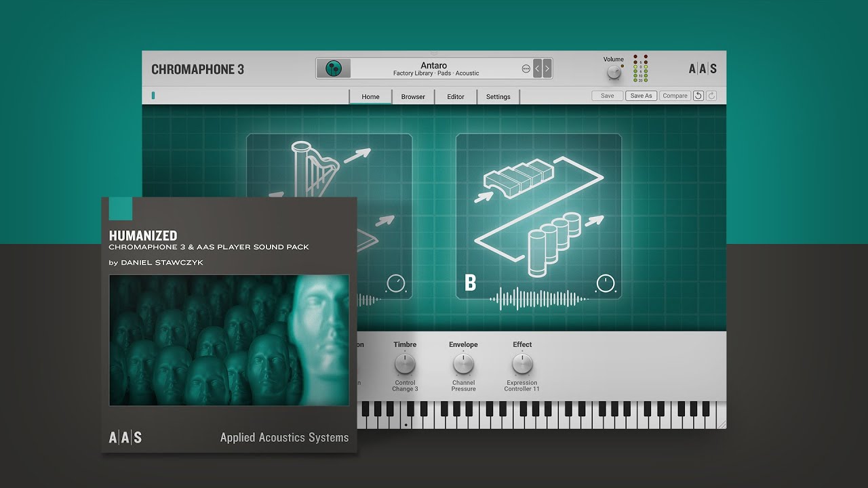
Task: Click the AAS logo in plugin header
Action: coord(703,68)
